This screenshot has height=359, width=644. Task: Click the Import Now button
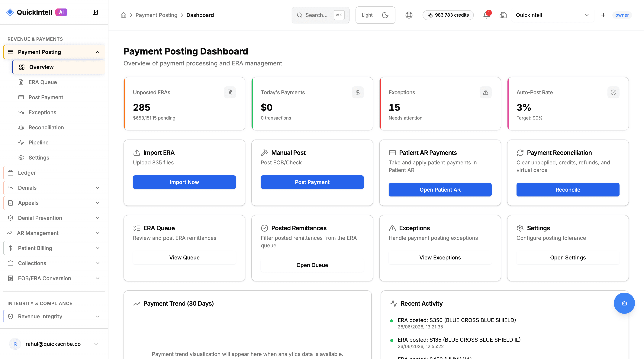coord(184,182)
